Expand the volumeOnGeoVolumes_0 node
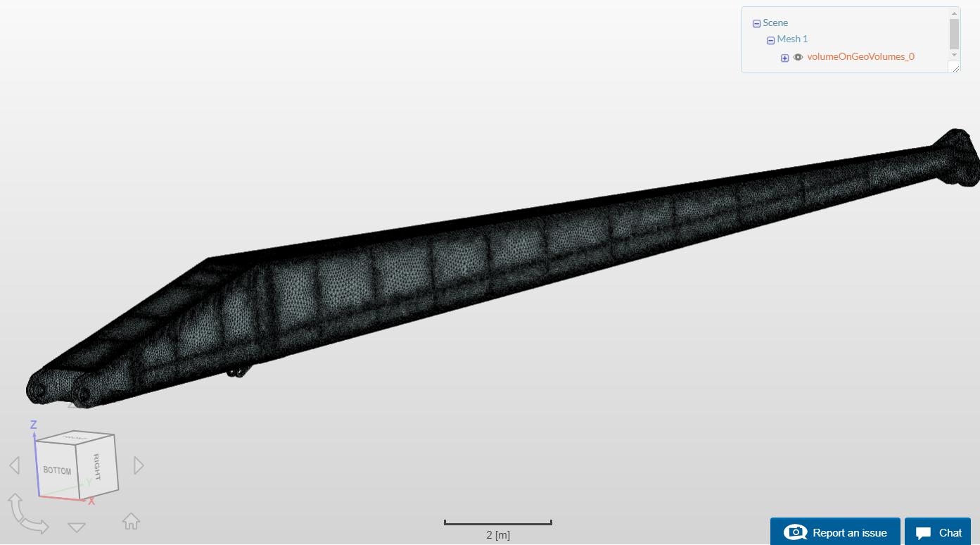 (x=784, y=58)
